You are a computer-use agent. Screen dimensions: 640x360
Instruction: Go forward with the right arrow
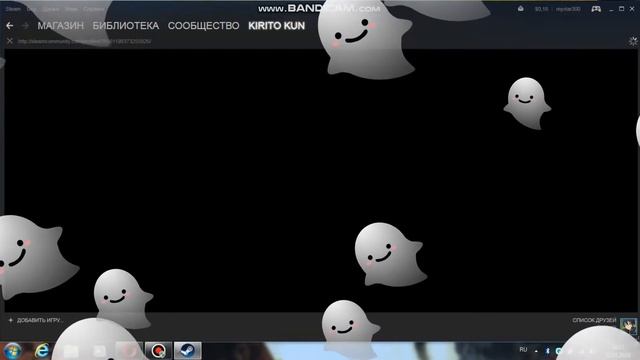25,26
